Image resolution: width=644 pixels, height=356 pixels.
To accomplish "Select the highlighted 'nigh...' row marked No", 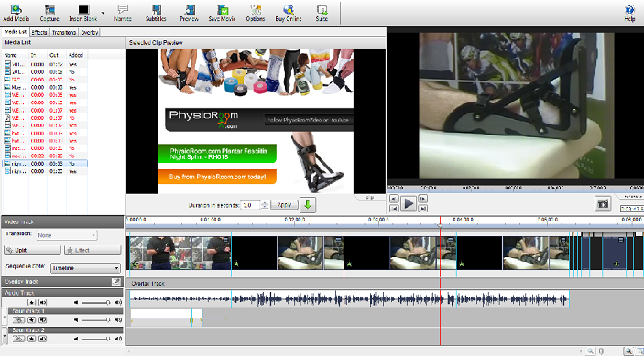I will pyautogui.click(x=45, y=164).
